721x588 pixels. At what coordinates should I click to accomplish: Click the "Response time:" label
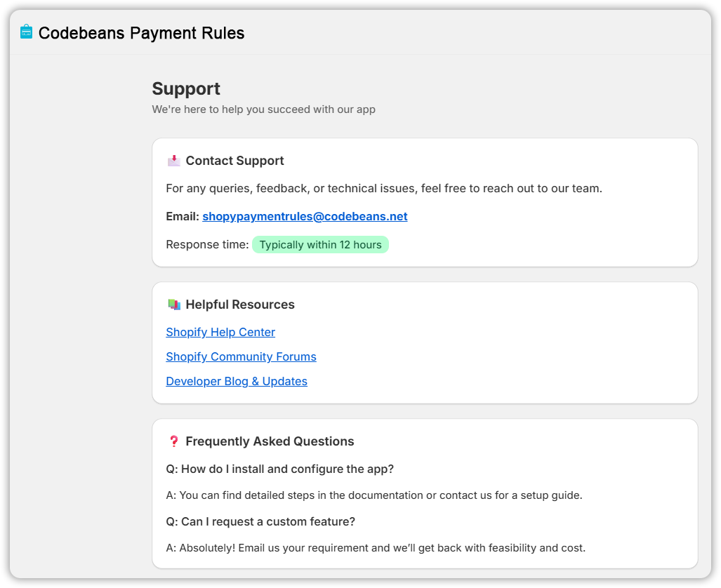207,245
